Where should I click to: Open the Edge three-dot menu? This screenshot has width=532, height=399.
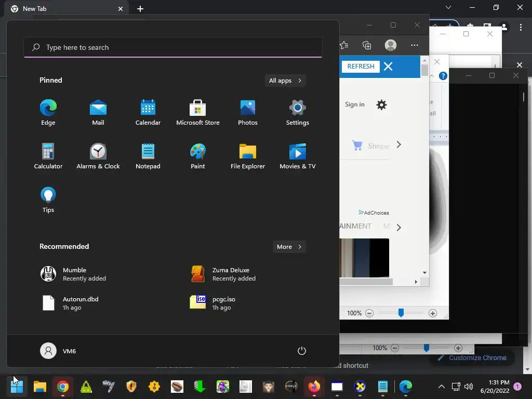tap(414, 45)
